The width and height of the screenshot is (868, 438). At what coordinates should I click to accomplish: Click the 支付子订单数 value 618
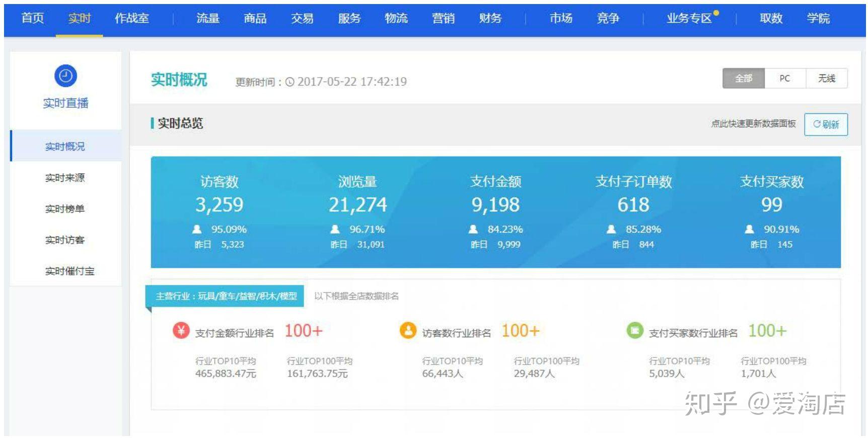(633, 205)
